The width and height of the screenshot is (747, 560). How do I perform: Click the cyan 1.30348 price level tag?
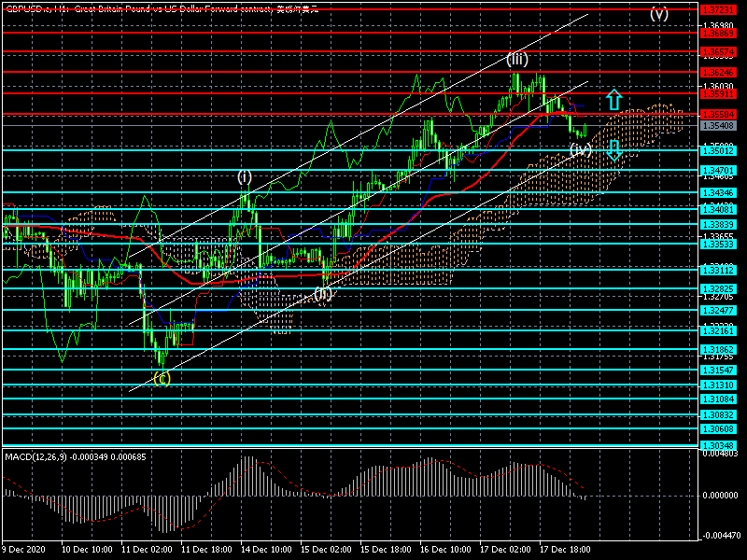click(718, 445)
